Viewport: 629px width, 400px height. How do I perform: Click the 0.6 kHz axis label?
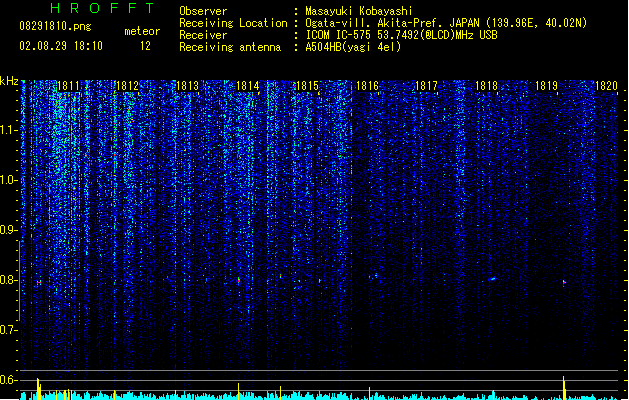coord(8,380)
